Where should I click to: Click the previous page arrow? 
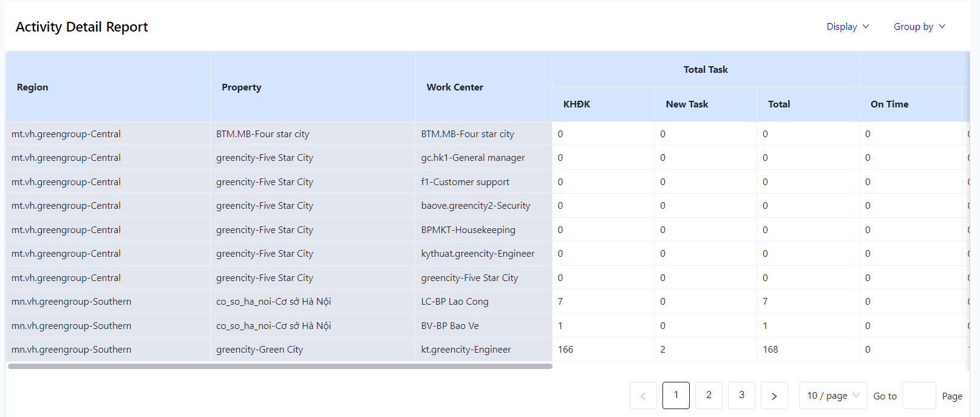coord(643,396)
